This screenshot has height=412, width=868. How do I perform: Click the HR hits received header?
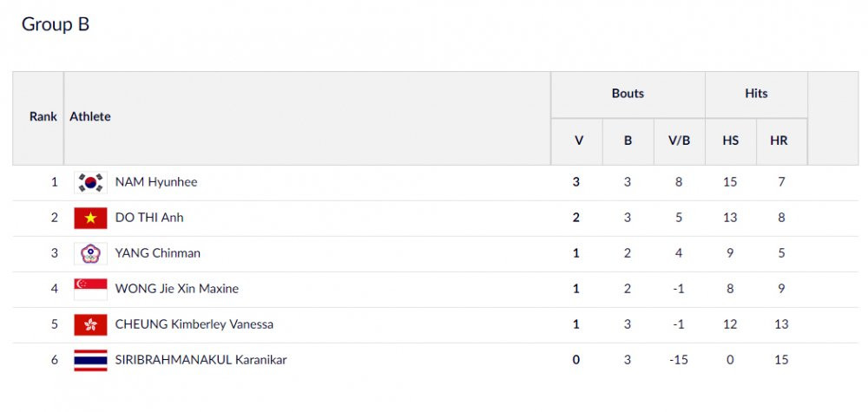[779, 141]
